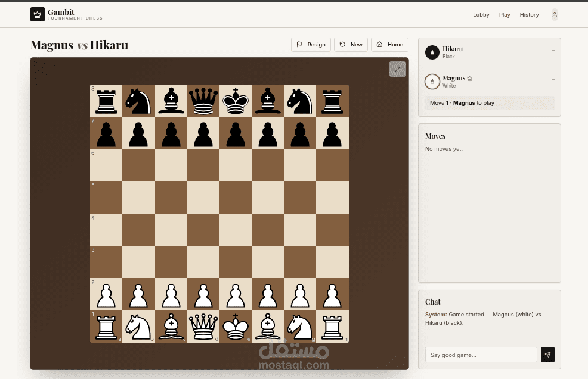588x379 pixels.
Task: Open fullscreen view of the chess board
Action: point(397,69)
